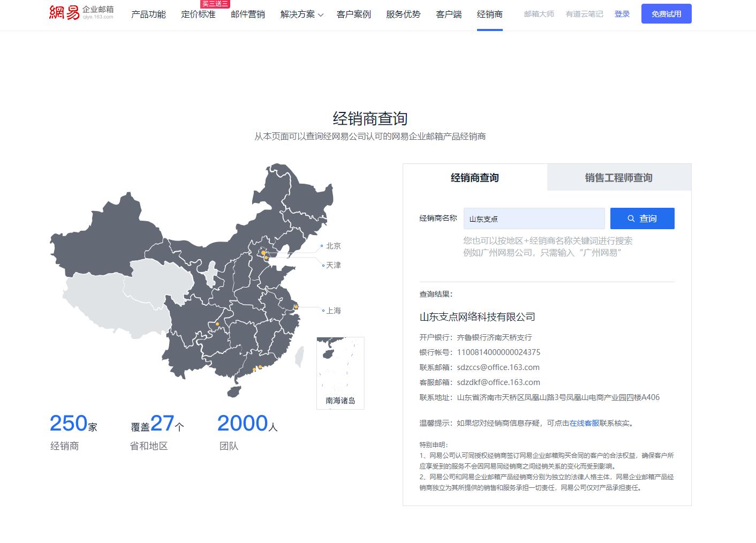This screenshot has height=543, width=756.
Task: Click the 南海诸岛 inset map
Action: [340, 372]
